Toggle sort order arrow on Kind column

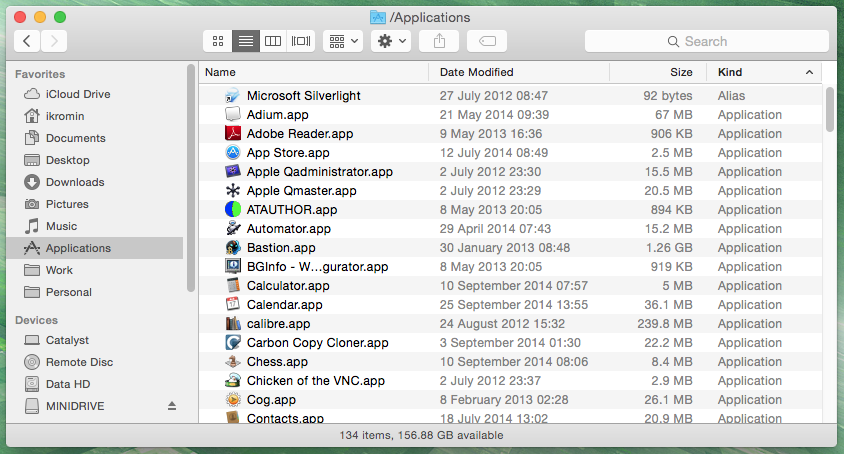pyautogui.click(x=809, y=72)
